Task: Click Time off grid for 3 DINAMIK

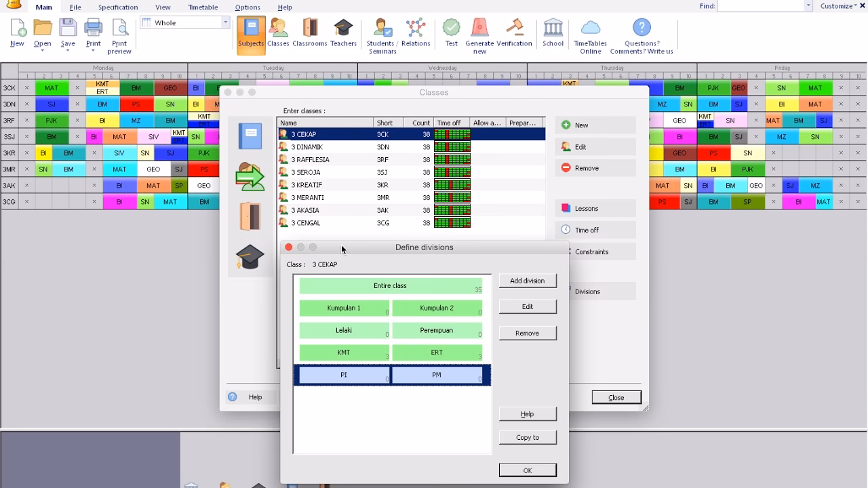Action: [452, 147]
